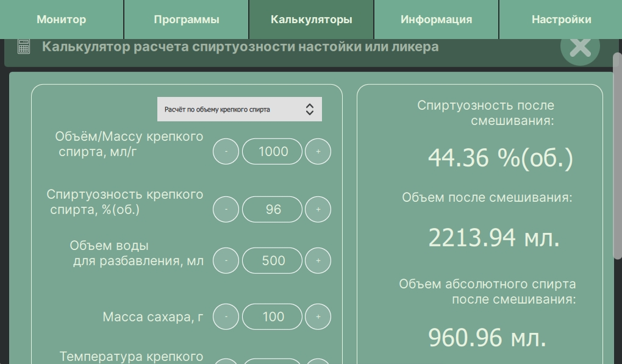The height and width of the screenshot is (364, 622).
Task: Click the 960.96 мл. absolute alcohol result
Action: pyautogui.click(x=487, y=338)
